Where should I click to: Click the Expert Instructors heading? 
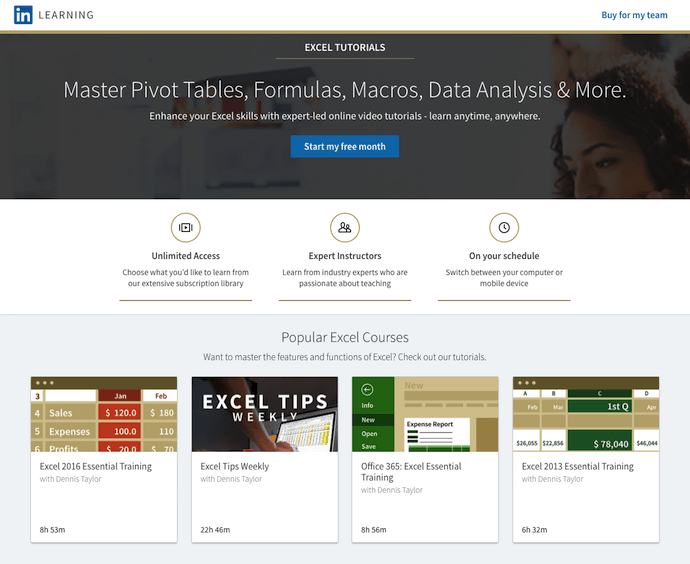point(345,256)
